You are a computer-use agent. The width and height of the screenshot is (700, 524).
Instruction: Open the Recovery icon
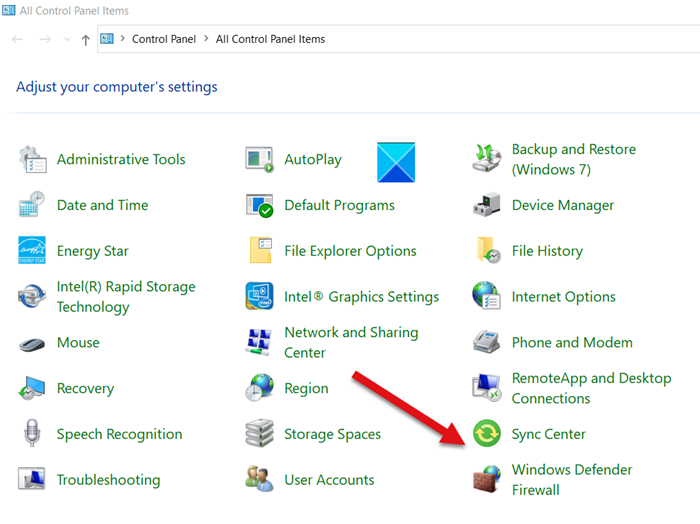click(x=32, y=388)
